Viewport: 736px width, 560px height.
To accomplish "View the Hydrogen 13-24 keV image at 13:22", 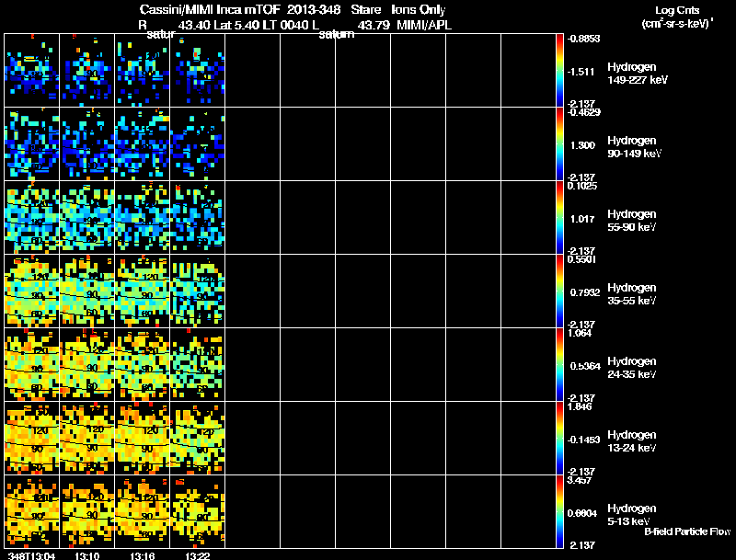I will 198,439.
